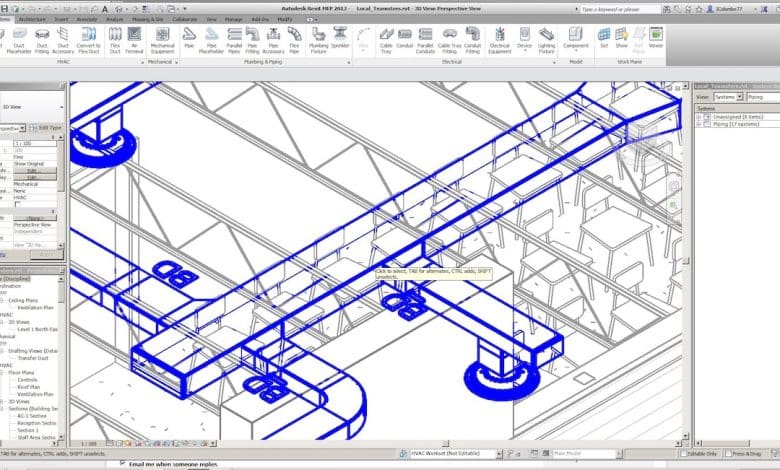Collapse the Floor Plans tree node

(x=1, y=373)
